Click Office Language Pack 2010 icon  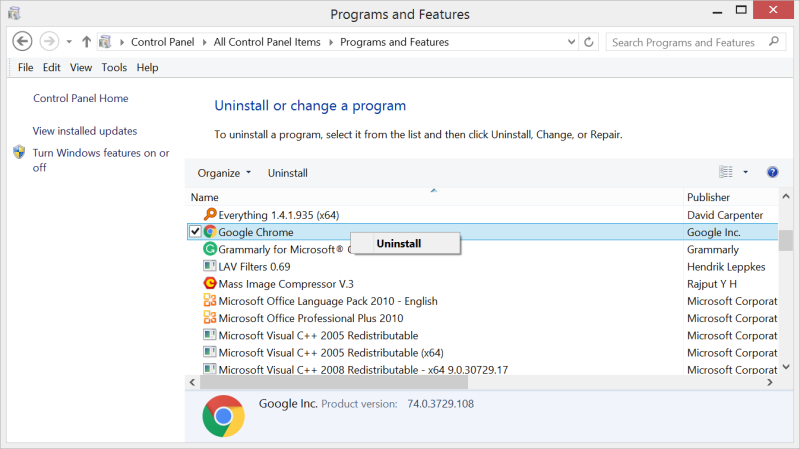pyautogui.click(x=210, y=301)
